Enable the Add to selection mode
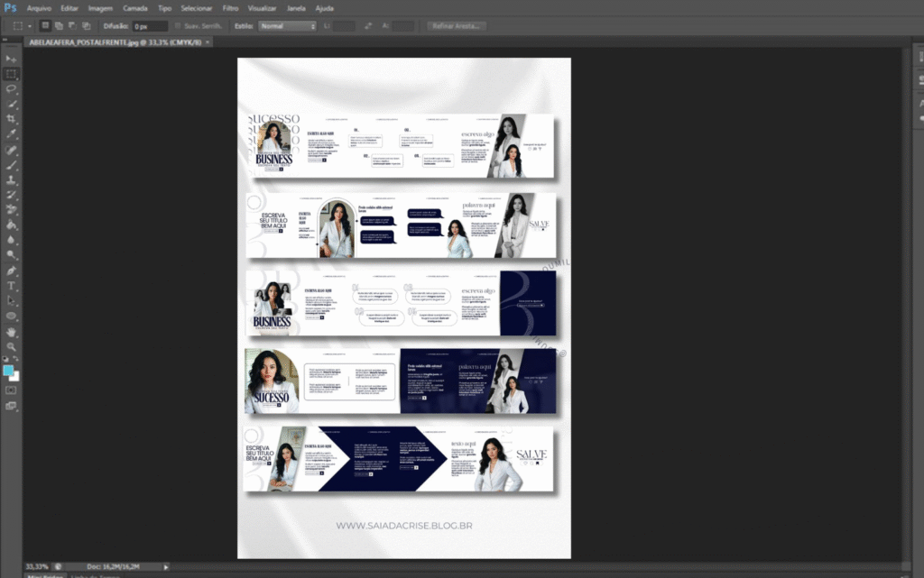 [59, 26]
